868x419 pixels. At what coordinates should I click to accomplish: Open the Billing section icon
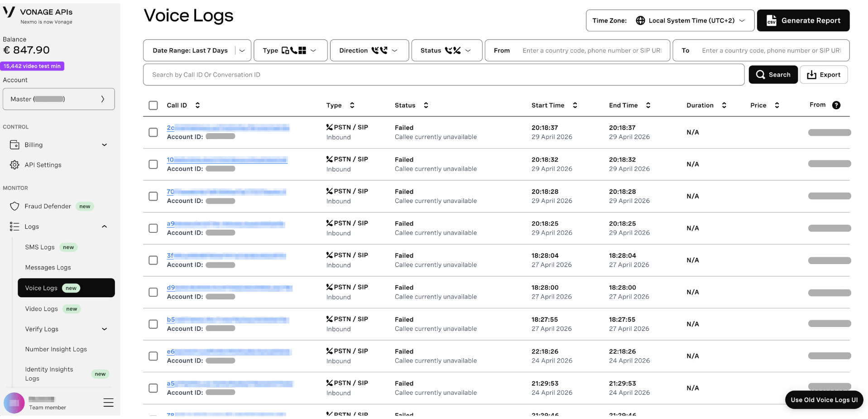14,145
